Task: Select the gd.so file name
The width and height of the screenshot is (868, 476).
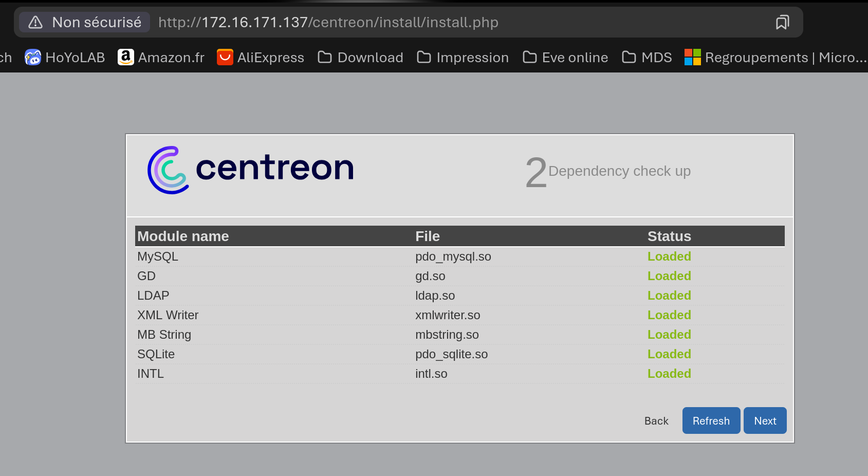Action: [x=430, y=276]
